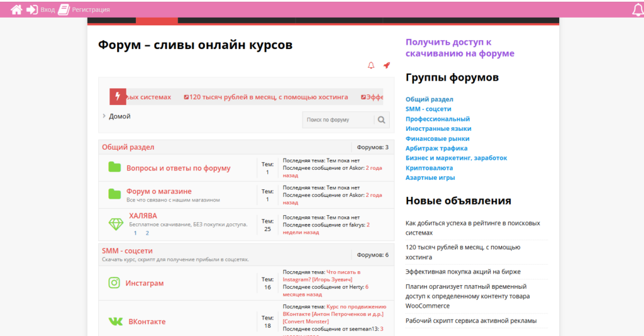Click the chevron before Домой
Image resolution: width=644 pixels, height=336 pixels.
104,116
